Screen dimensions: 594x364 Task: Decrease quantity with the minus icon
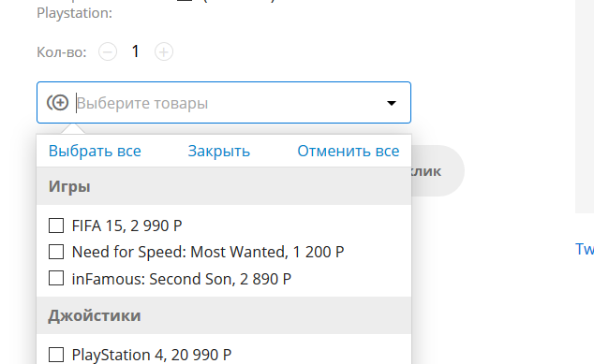tap(108, 51)
